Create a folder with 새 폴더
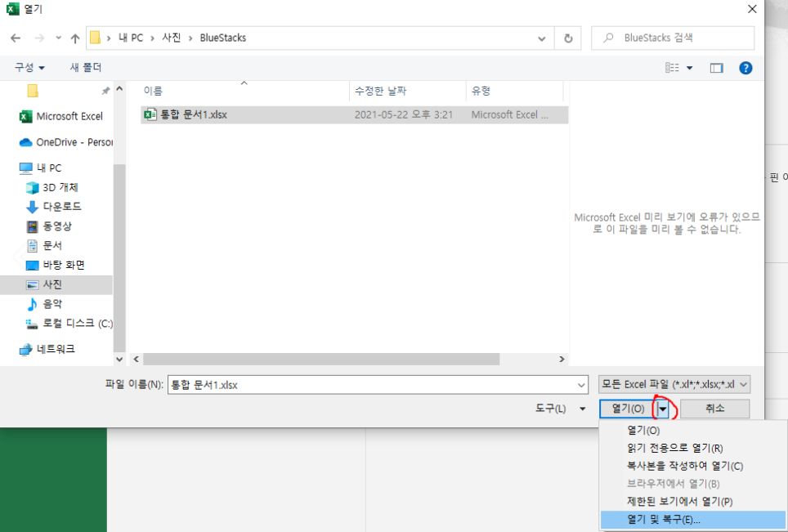 (x=86, y=67)
